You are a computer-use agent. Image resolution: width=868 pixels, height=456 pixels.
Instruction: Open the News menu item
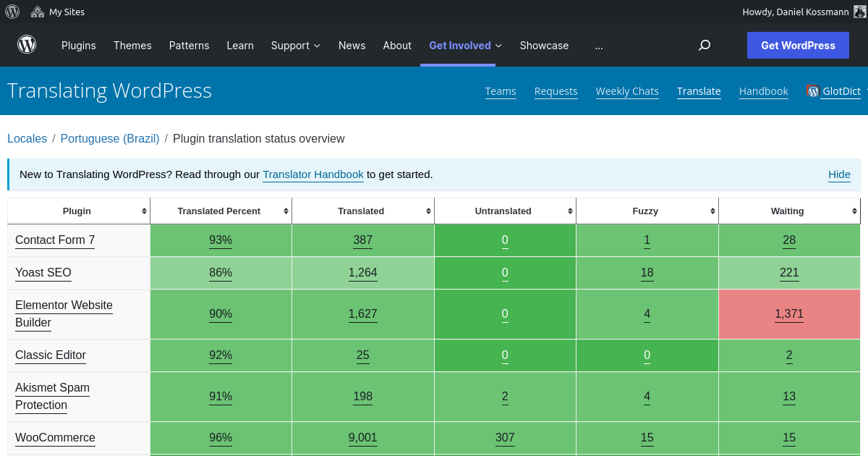[352, 46]
